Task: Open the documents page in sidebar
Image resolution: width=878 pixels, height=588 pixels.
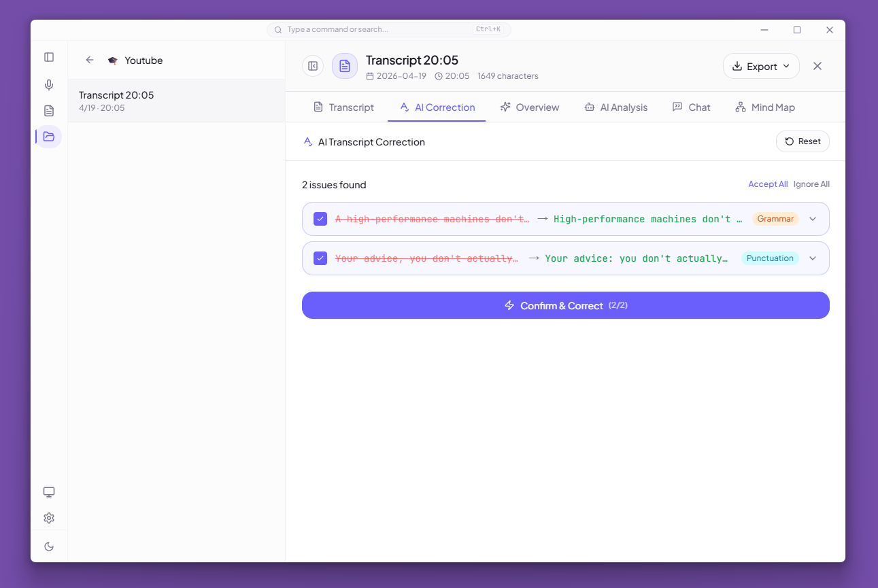Action: click(x=49, y=111)
